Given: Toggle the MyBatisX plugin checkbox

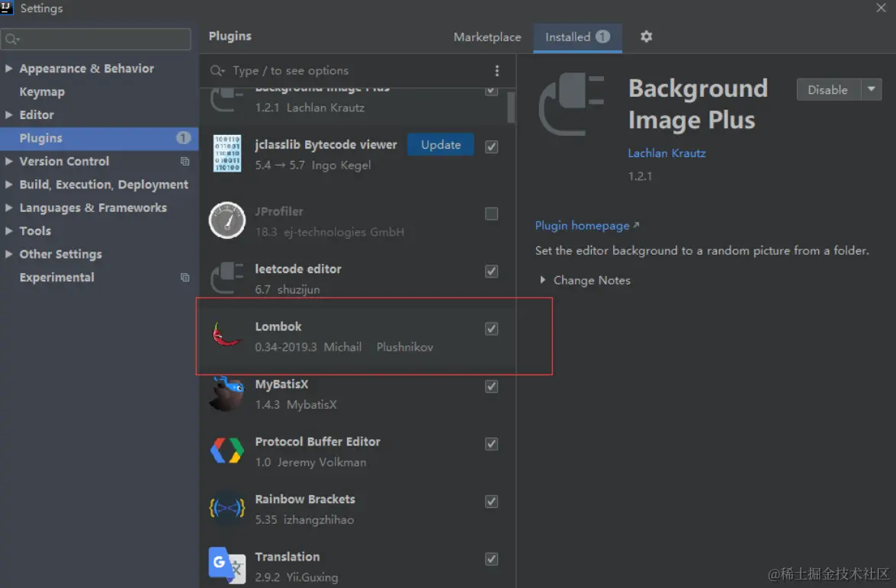Looking at the screenshot, I should click(x=491, y=387).
